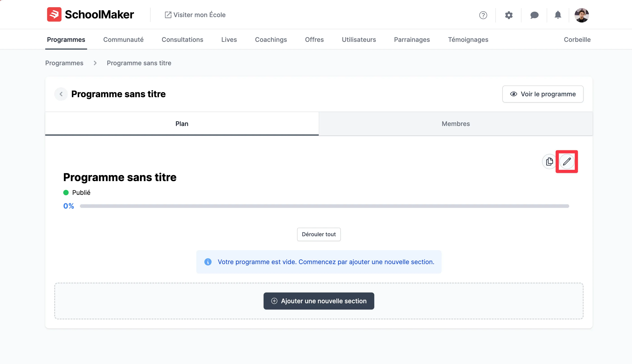This screenshot has height=364, width=632.
Task: Open the Communauté nav tab
Action: pos(123,40)
